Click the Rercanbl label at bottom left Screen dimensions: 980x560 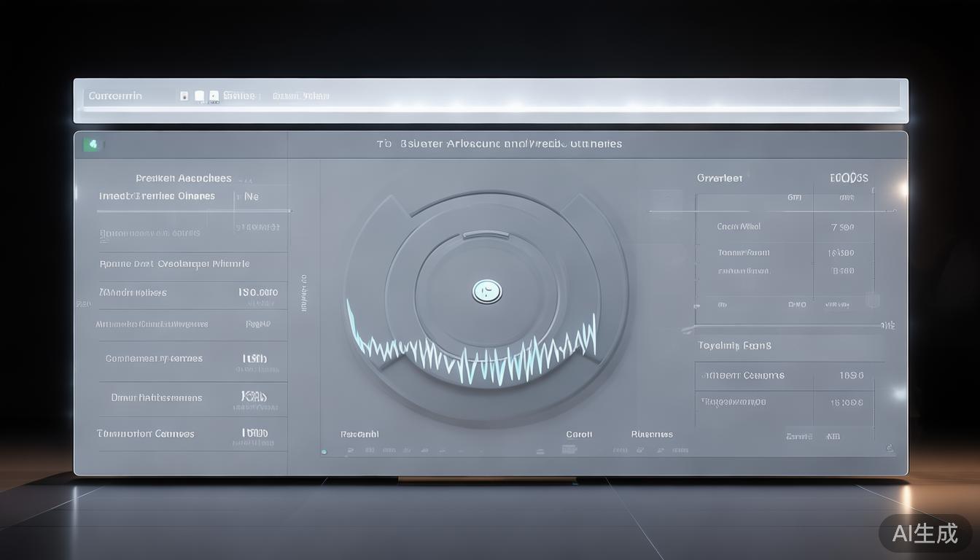point(359,434)
